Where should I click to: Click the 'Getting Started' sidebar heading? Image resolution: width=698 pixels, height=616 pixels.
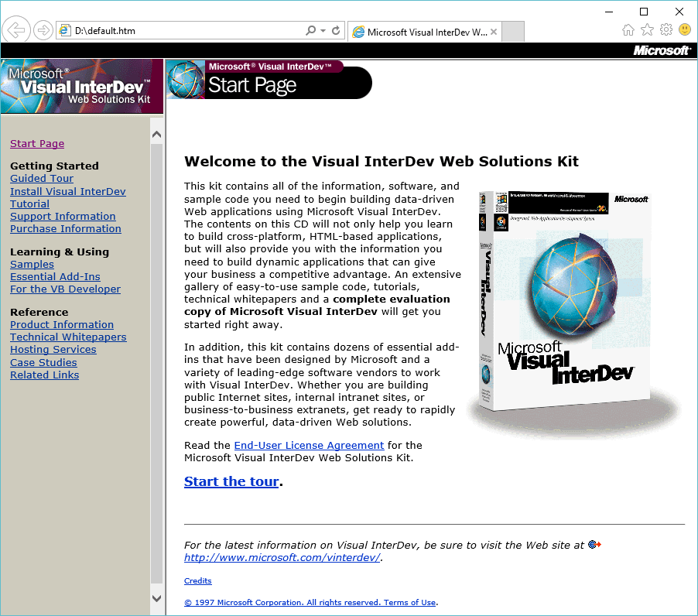click(x=54, y=166)
